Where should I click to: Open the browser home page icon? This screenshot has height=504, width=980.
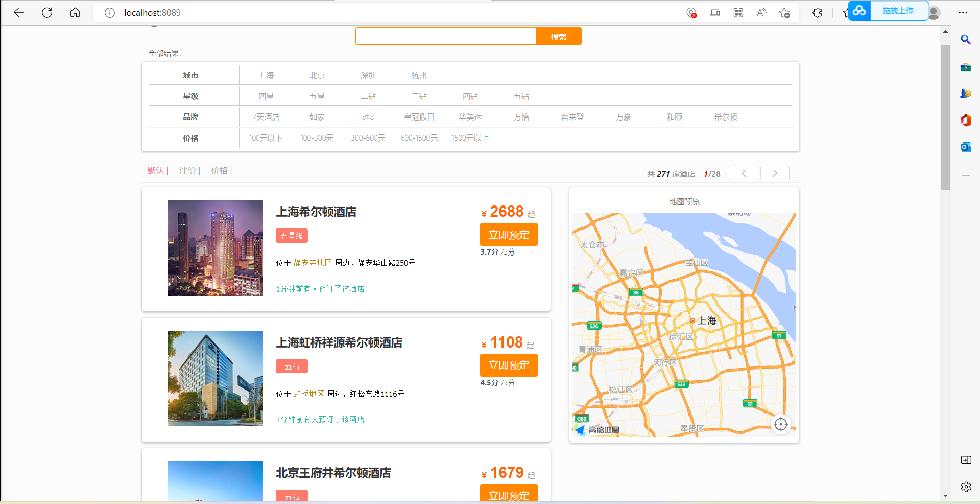click(x=75, y=13)
